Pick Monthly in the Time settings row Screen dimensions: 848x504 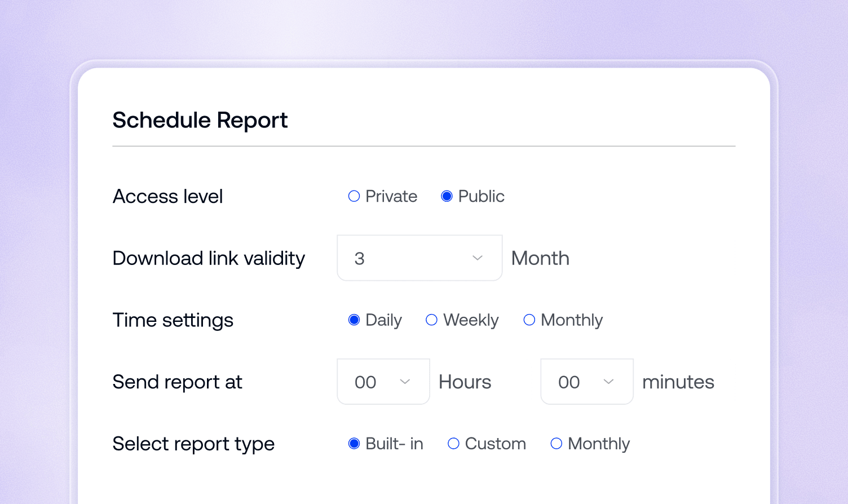coord(529,320)
